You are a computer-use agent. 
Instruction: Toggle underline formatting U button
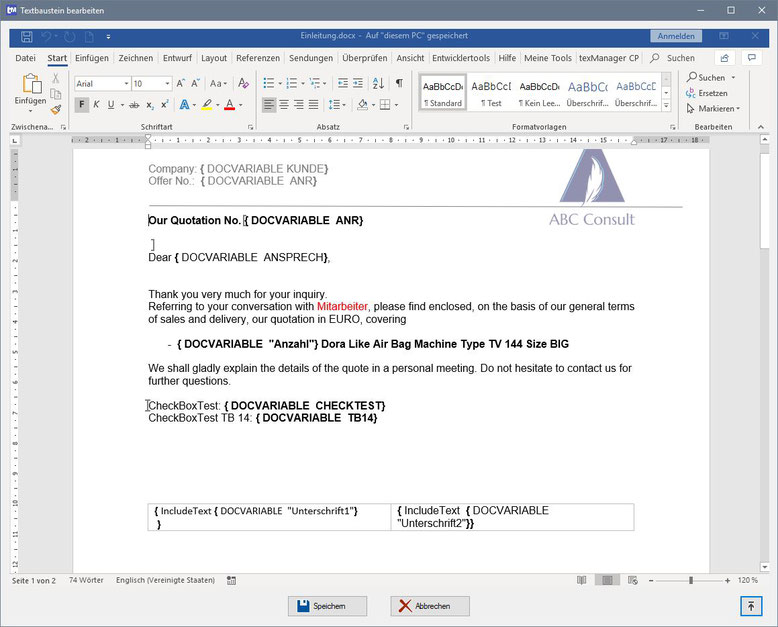coord(111,105)
